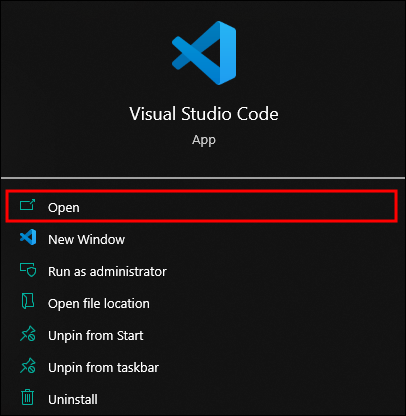
Task: Choose Unpin from taskbar entry
Action: coord(103,368)
